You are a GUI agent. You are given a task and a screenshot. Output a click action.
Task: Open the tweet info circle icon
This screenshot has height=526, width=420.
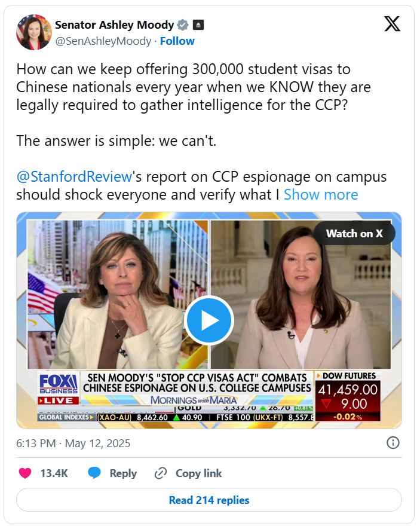pos(393,443)
